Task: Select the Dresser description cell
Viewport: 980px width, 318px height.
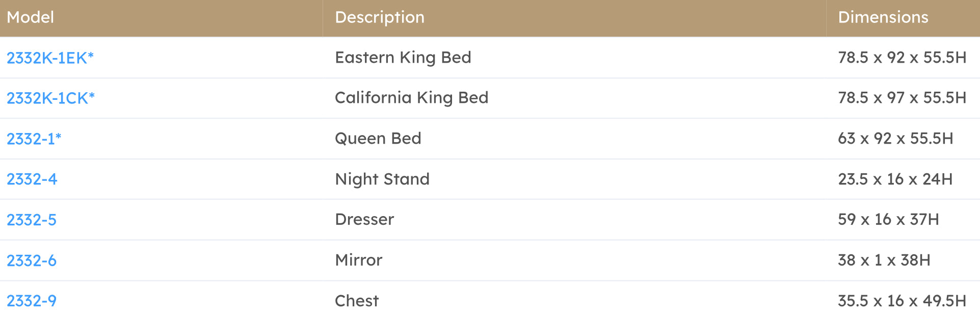Action: coord(364,220)
